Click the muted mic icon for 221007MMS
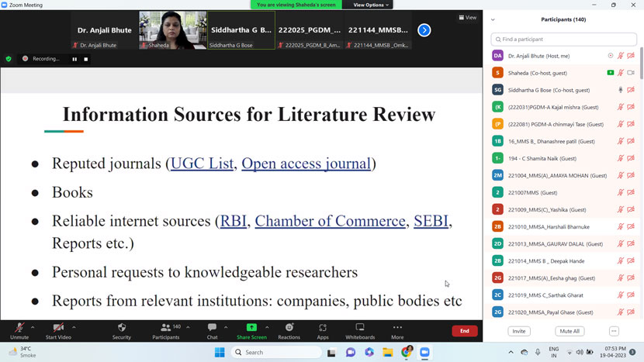644x362 pixels. point(621,192)
